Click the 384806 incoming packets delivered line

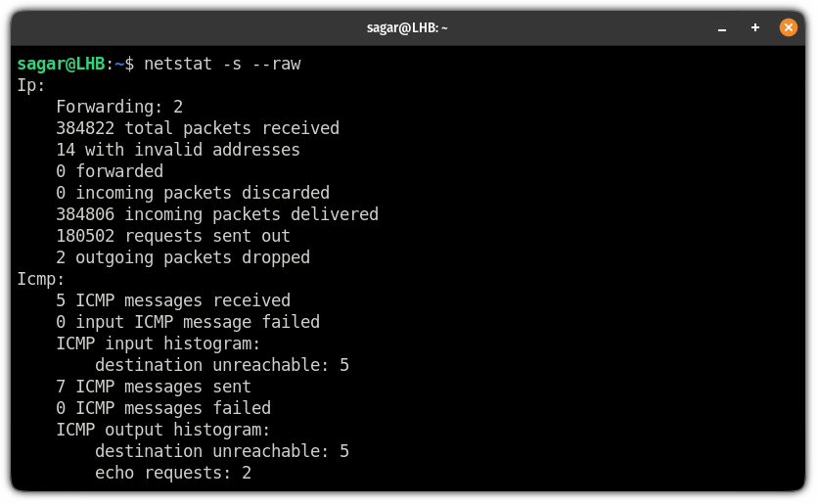[x=217, y=214]
